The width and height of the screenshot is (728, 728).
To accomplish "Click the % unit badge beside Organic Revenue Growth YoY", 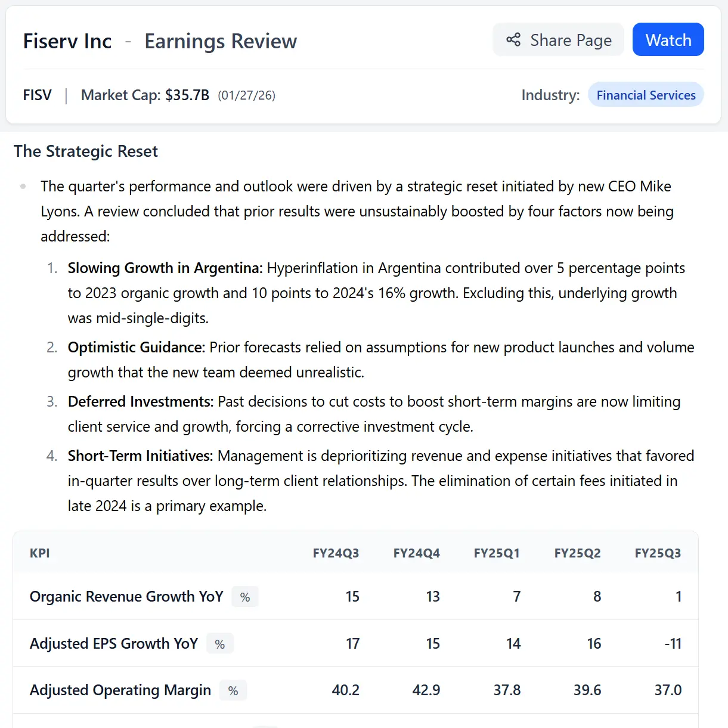I will (x=244, y=596).
